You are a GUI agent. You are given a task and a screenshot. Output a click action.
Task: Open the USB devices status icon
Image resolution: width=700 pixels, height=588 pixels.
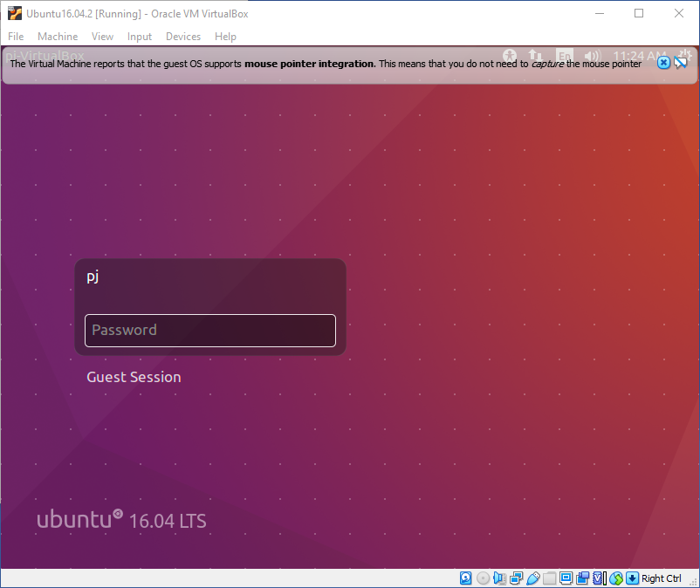533,578
